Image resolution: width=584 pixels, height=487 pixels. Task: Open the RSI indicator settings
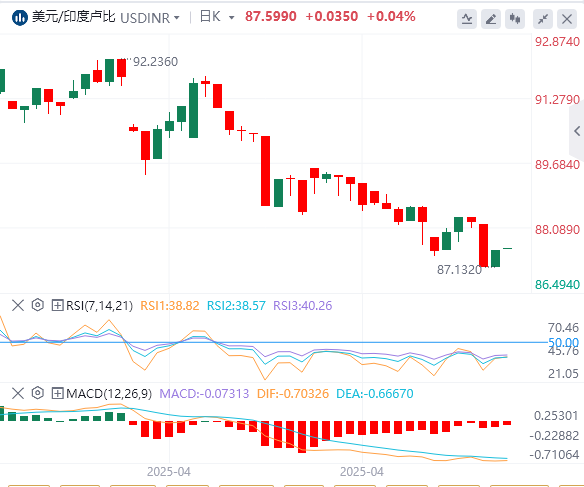(38, 305)
